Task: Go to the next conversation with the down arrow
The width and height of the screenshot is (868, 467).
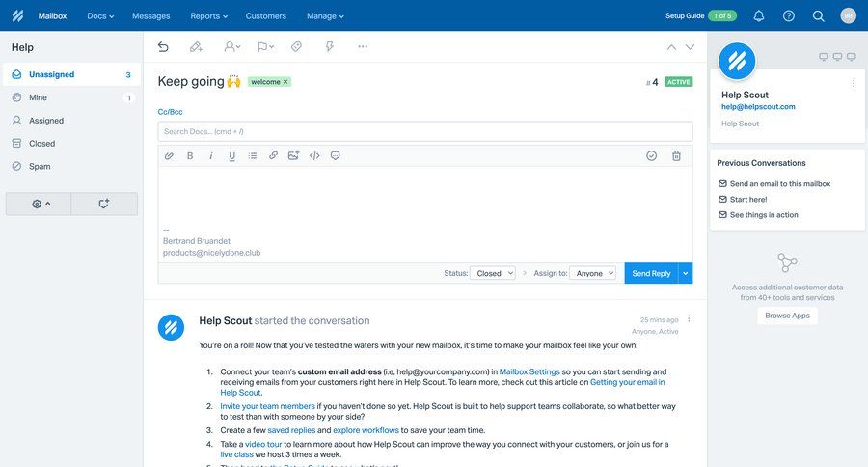Action: pyautogui.click(x=690, y=47)
